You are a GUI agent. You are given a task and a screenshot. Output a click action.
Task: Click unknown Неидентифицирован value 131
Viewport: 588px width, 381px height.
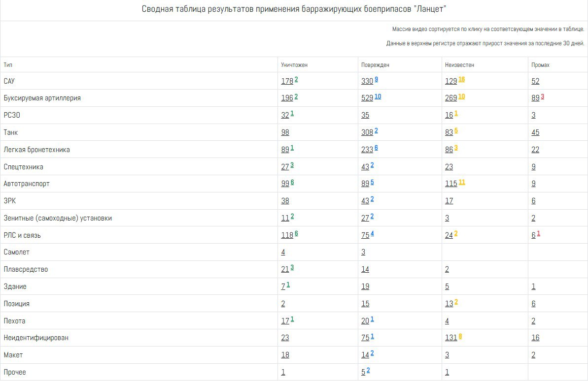point(451,338)
